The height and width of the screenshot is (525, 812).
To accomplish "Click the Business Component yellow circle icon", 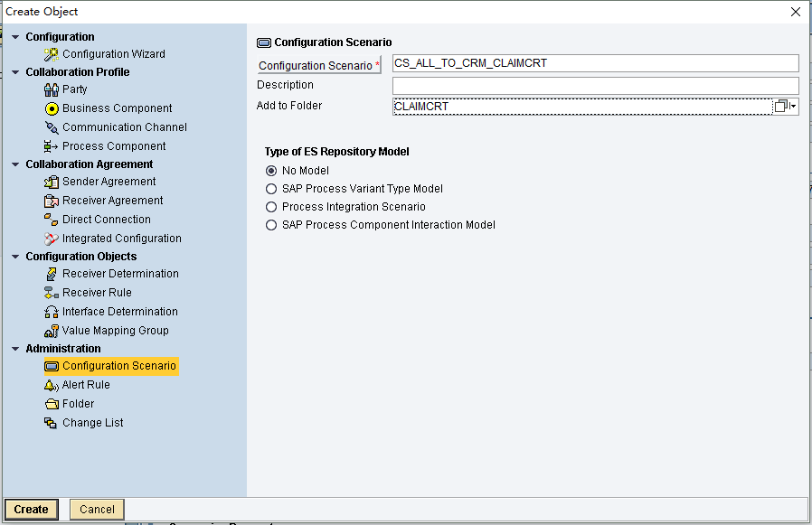I will click(52, 108).
